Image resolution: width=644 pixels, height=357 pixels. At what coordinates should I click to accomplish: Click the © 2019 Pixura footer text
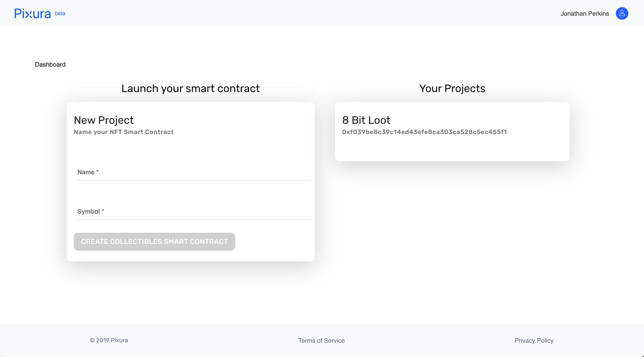[x=109, y=340]
